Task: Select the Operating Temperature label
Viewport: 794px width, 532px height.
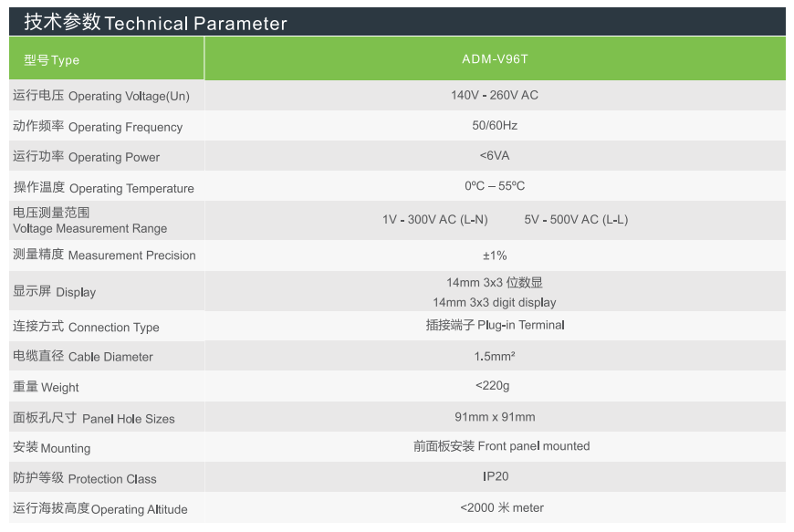Action: (103, 188)
